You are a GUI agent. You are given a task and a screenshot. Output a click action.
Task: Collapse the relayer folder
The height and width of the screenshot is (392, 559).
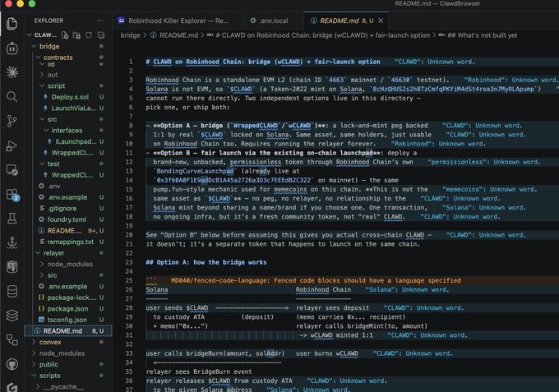pyautogui.click(x=53, y=253)
